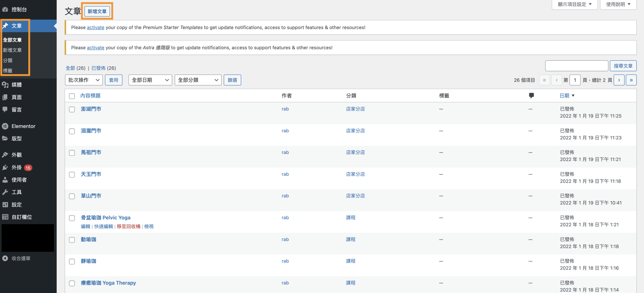Tick the select-all checkbox in table header

coord(72,96)
